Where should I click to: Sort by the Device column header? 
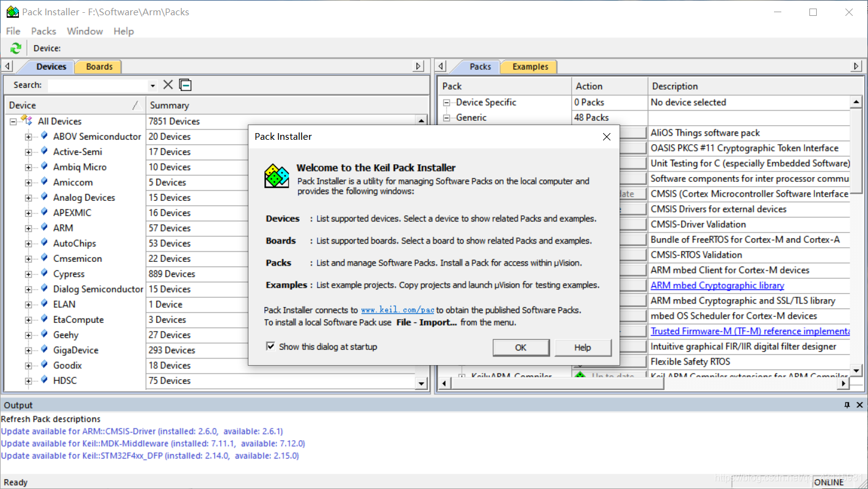click(x=74, y=105)
